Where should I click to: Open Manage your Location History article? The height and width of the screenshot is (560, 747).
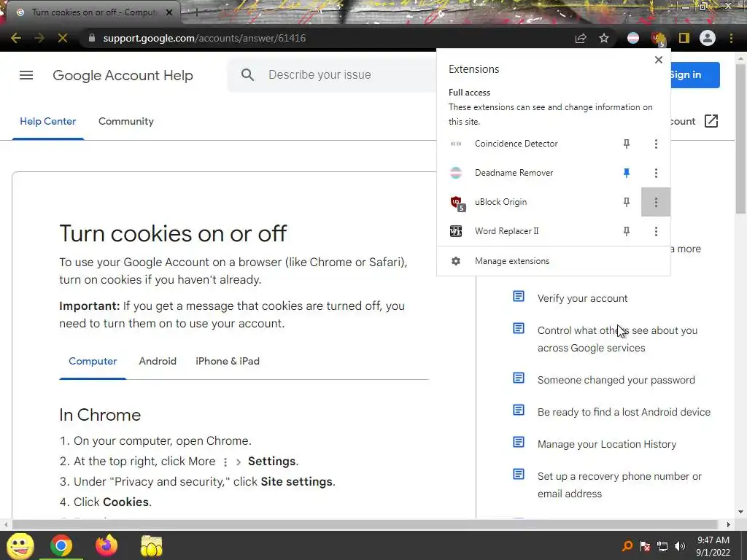(606, 444)
